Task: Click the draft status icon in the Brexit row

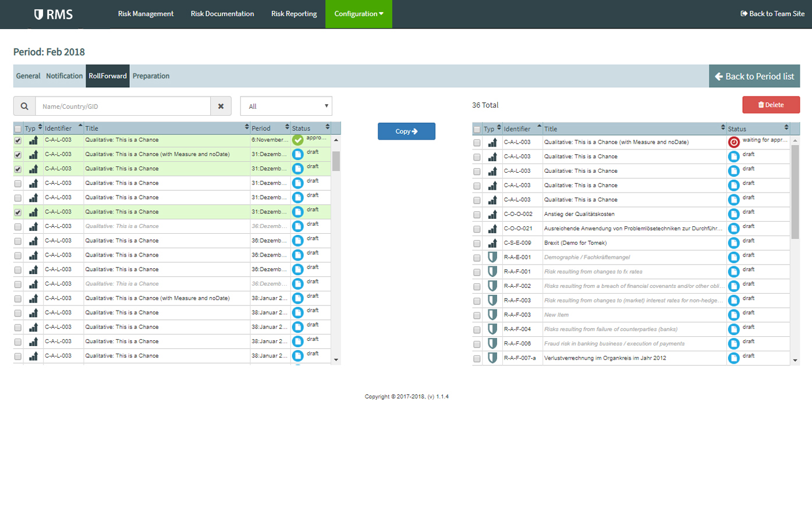Action: click(x=734, y=243)
